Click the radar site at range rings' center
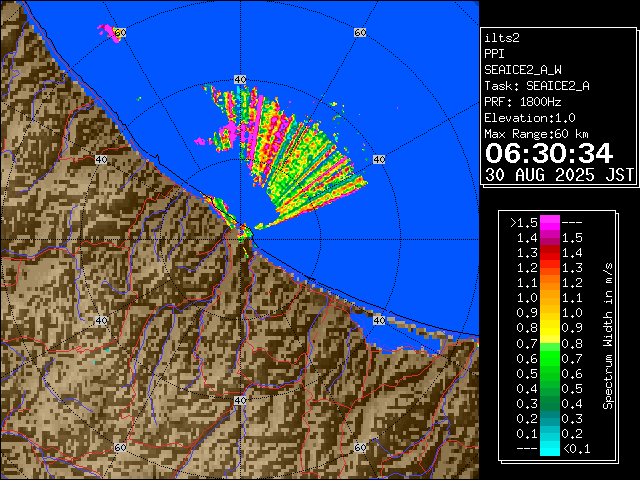This screenshot has height=480, width=640. click(x=240, y=233)
